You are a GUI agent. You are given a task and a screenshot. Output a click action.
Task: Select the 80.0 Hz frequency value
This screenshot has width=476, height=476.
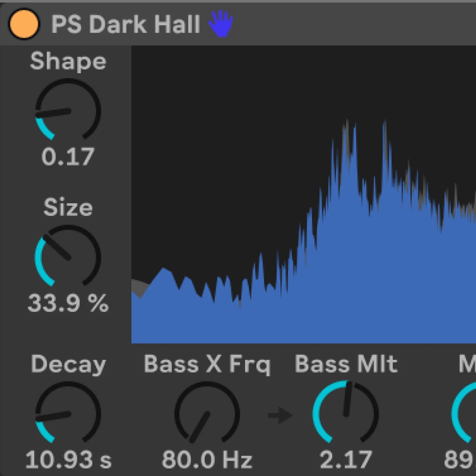pos(207,459)
